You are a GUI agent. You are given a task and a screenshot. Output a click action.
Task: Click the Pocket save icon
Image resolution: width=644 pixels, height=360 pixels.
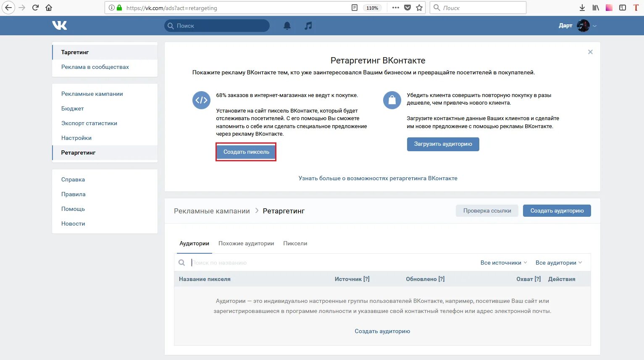click(407, 8)
